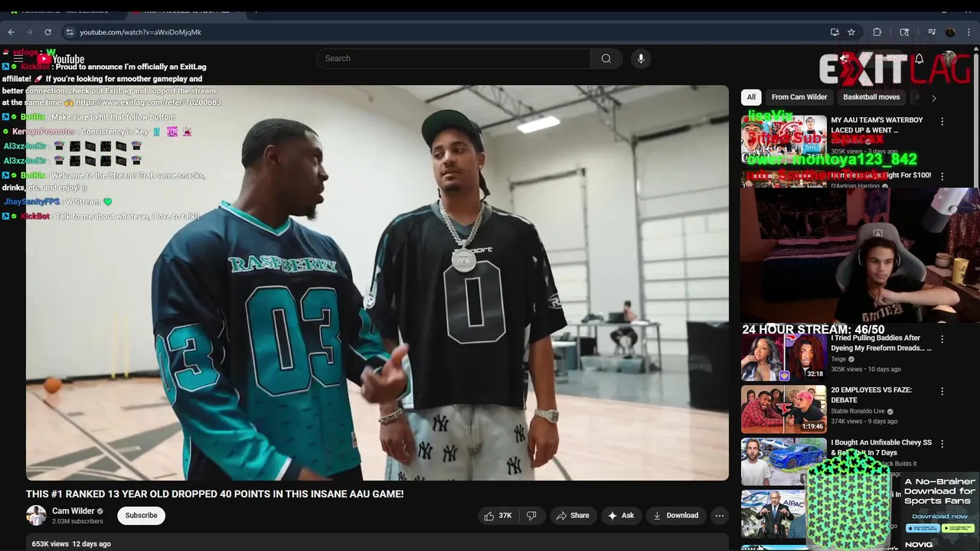This screenshot has height=551, width=980.
Task: Show more filter chips with the chevron
Action: (x=933, y=98)
